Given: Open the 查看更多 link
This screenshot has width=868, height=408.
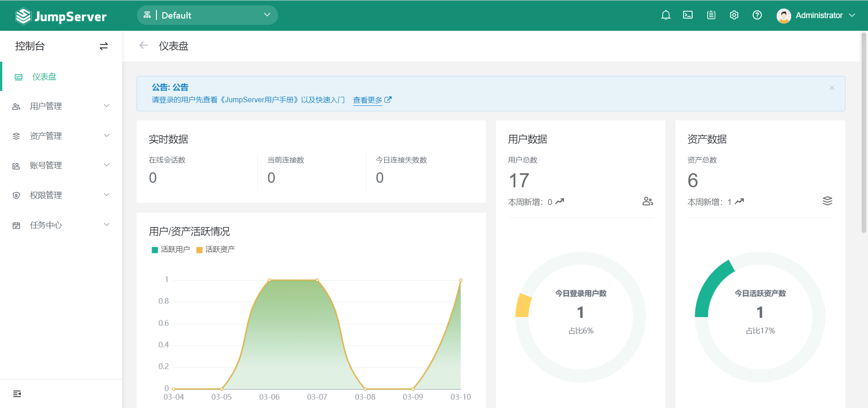Looking at the screenshot, I should point(368,100).
